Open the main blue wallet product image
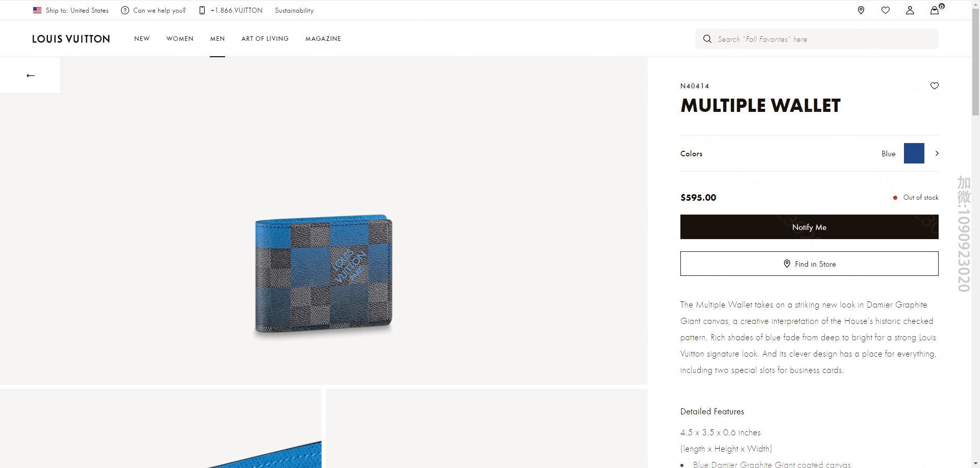 coord(324,274)
